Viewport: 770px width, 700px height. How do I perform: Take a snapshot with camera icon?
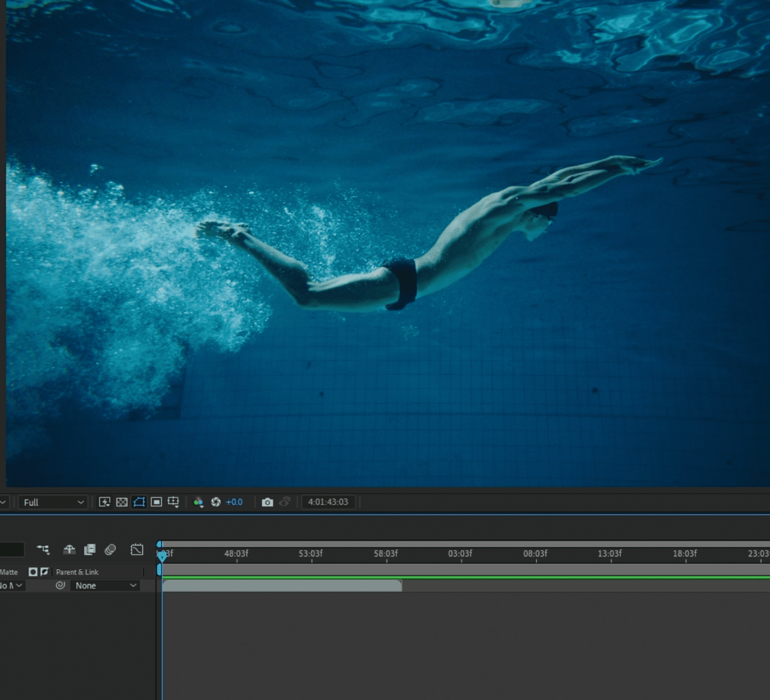[267, 502]
